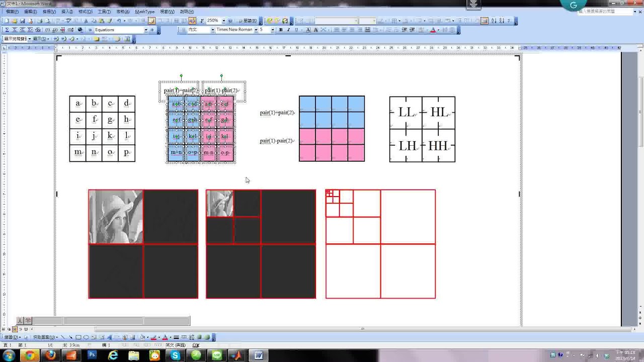Image resolution: width=644 pixels, height=362 pixels.
Task: Open the Times New Roman font dropdown
Action: (256, 30)
